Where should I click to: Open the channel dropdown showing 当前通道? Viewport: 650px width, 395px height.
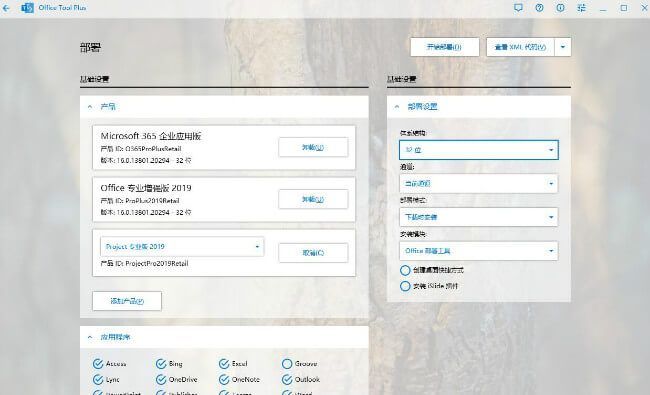479,184
